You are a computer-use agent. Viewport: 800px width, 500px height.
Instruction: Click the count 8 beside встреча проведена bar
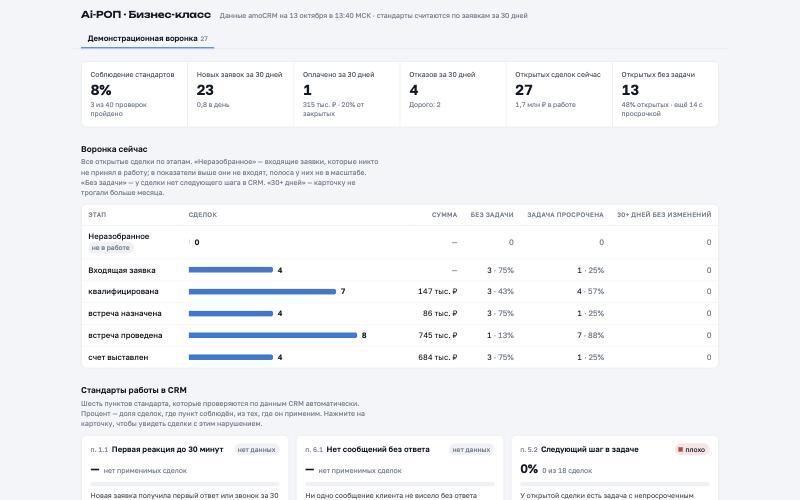click(x=364, y=335)
